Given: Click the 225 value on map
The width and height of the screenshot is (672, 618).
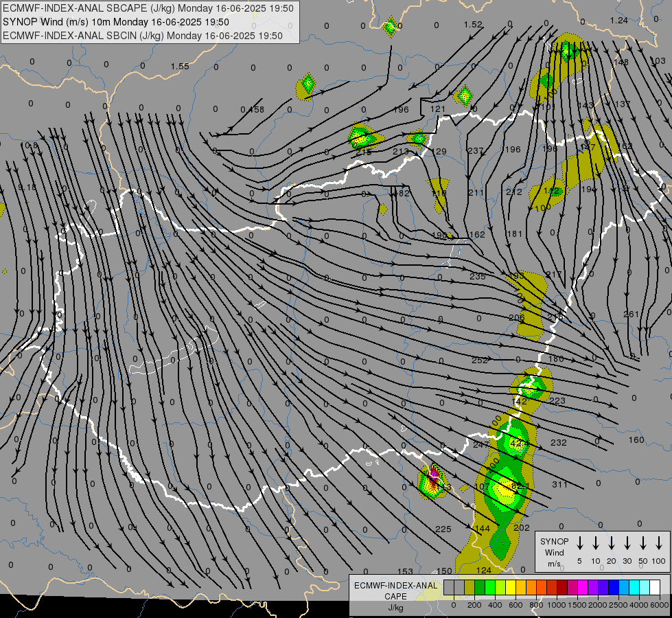Looking at the screenshot, I should click(443, 529).
